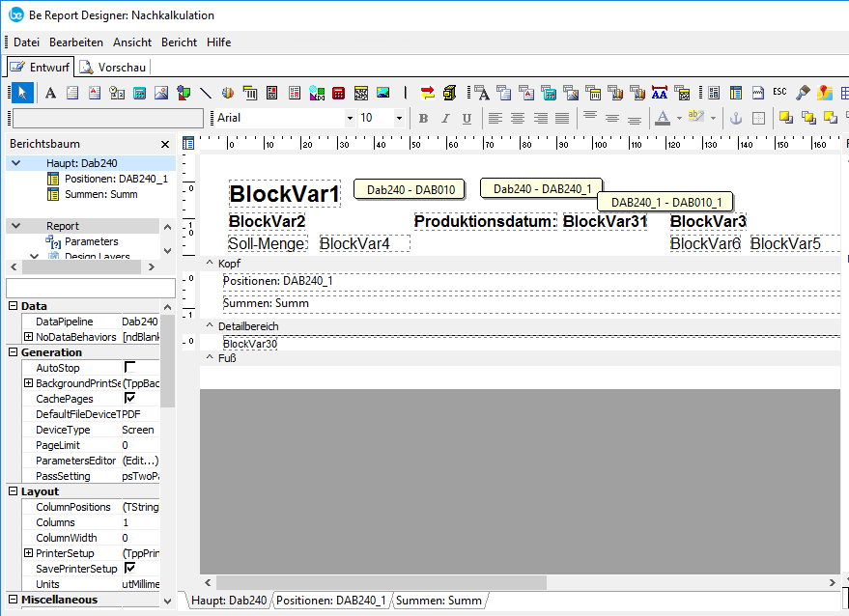Click the Bold formatting button
Viewport: 849px width, 616px height.
point(423,118)
